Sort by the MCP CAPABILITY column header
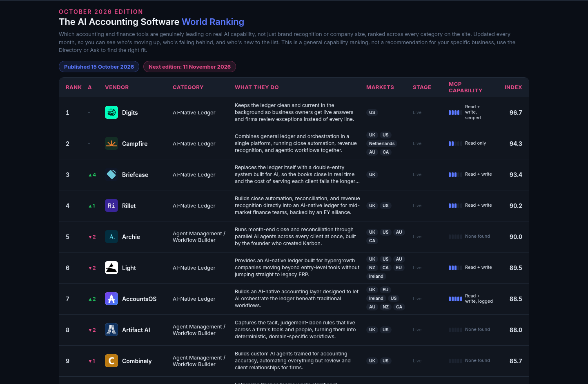The image size is (588, 384). tap(465, 87)
